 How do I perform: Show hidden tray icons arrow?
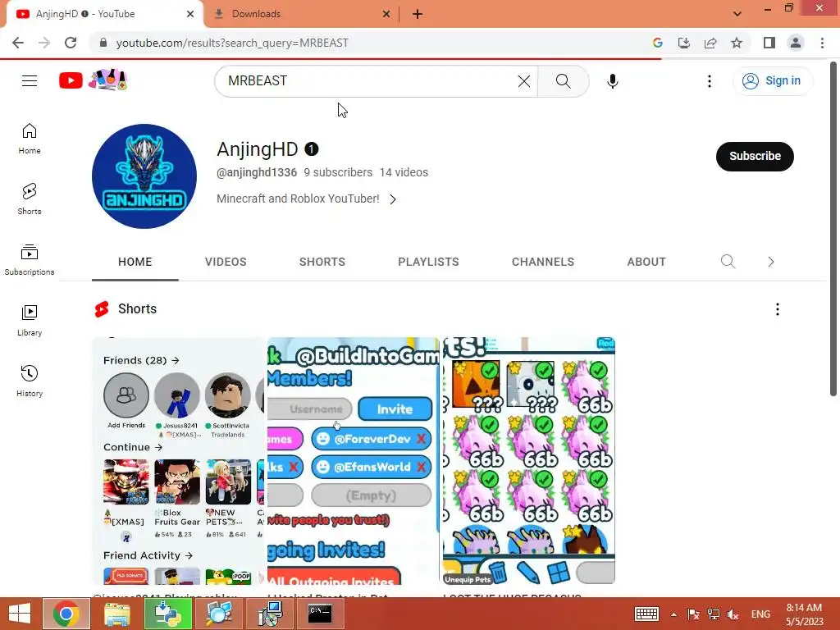point(674,614)
